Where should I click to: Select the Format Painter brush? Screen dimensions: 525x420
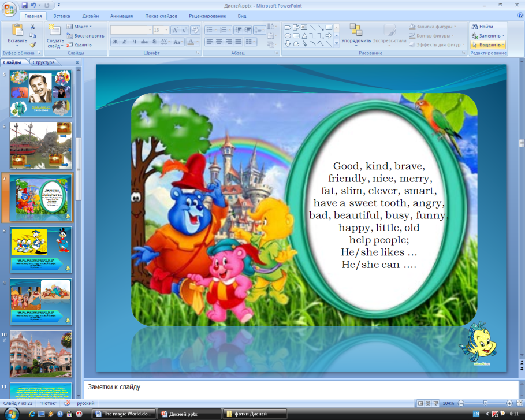[x=32, y=44]
